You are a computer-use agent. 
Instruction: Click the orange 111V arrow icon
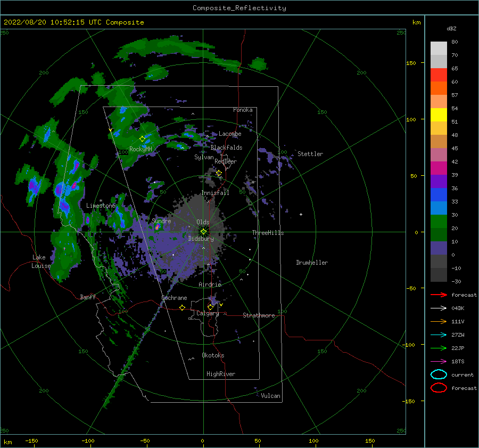point(439,321)
